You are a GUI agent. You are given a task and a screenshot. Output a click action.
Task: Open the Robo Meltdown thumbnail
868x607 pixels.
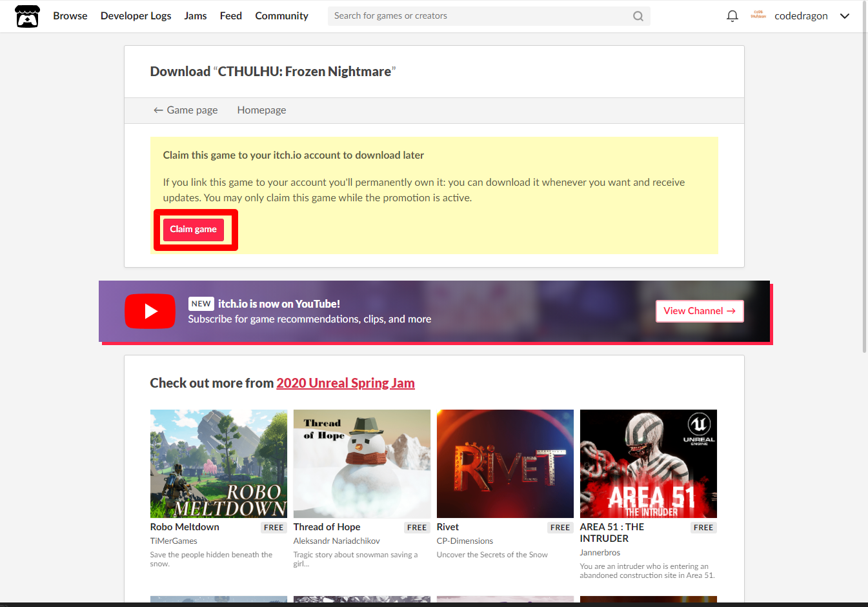pyautogui.click(x=219, y=464)
